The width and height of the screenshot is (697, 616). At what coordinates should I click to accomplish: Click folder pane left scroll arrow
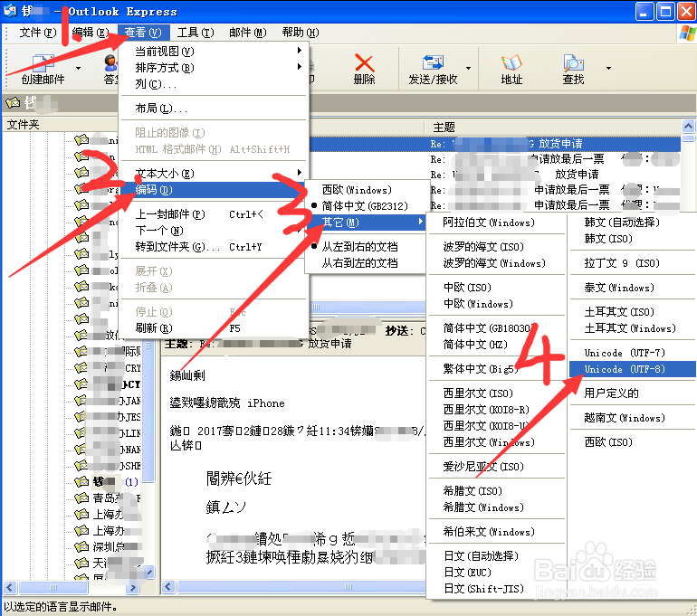click(11, 588)
